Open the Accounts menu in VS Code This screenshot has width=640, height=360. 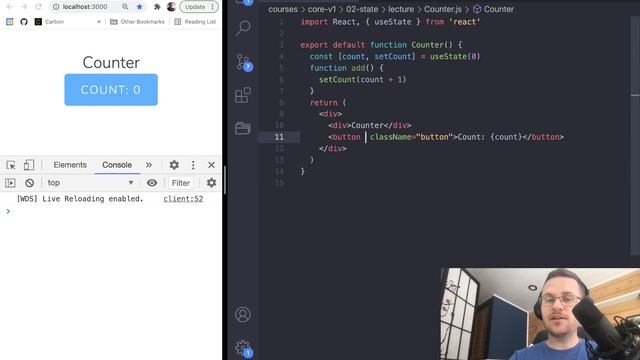pyautogui.click(x=243, y=314)
